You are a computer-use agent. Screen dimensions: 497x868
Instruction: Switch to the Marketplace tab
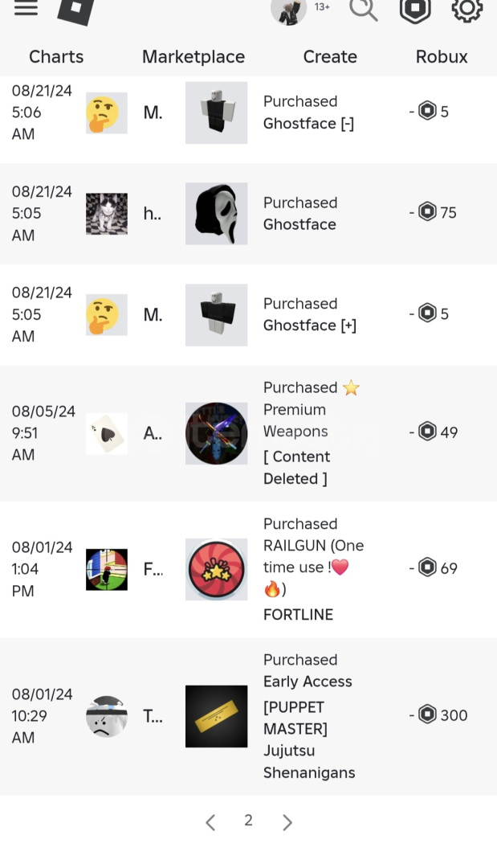click(x=194, y=57)
